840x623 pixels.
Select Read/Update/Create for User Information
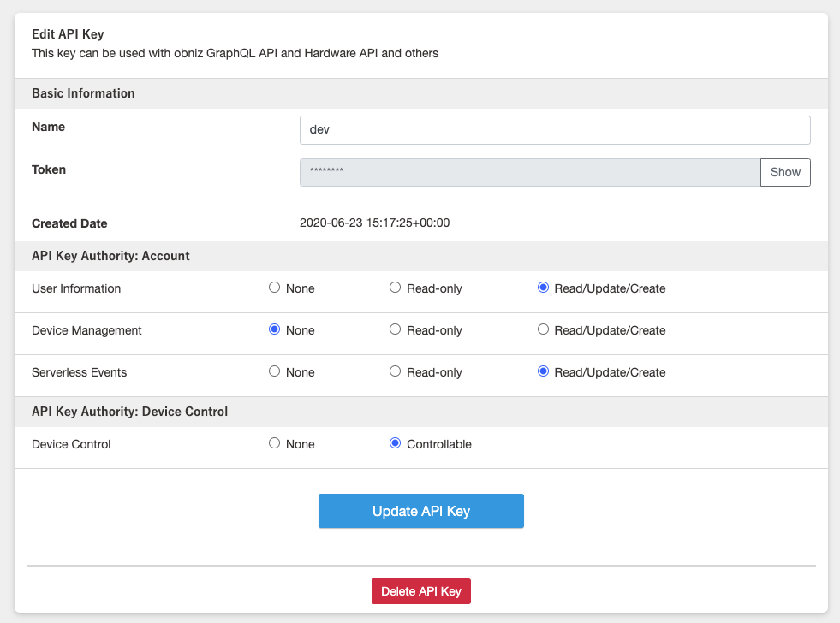[543, 288]
